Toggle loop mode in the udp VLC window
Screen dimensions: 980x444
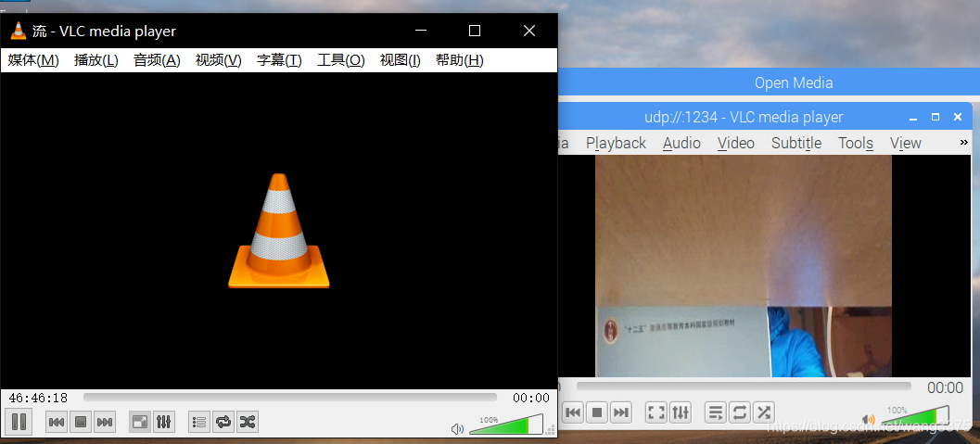739,412
